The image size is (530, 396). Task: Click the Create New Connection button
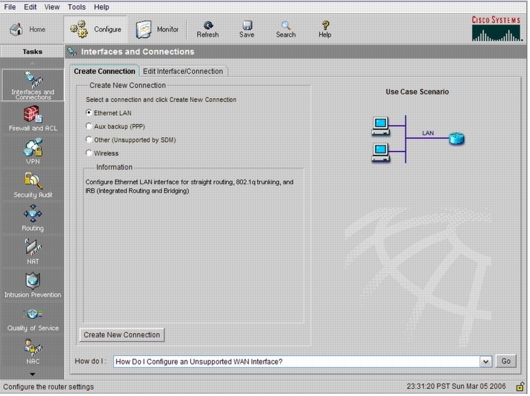[122, 336]
